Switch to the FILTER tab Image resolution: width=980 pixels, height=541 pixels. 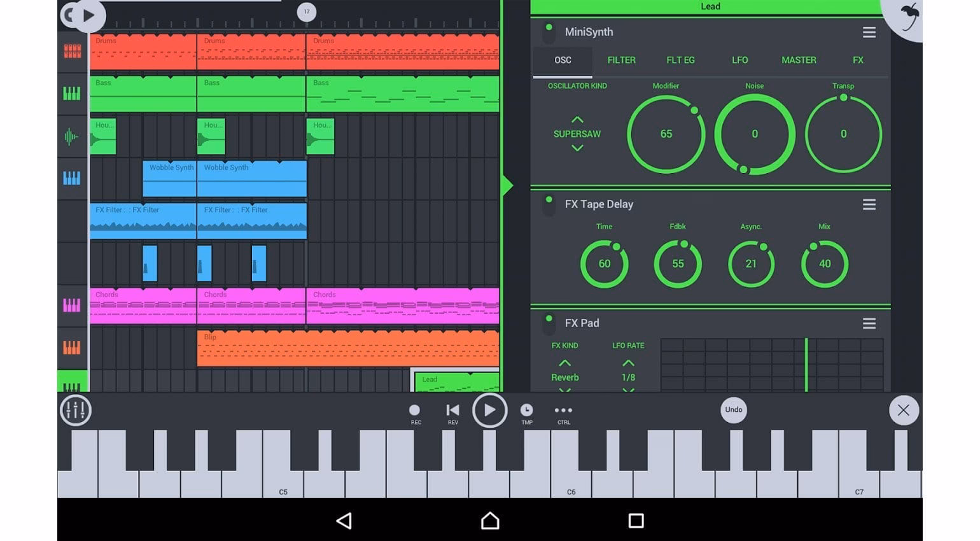[x=621, y=60]
